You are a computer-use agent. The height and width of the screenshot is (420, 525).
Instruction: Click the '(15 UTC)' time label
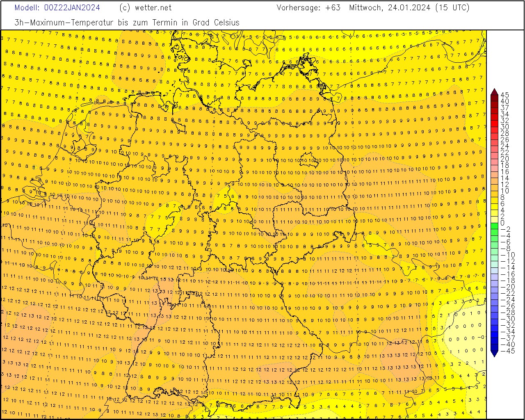452,8
